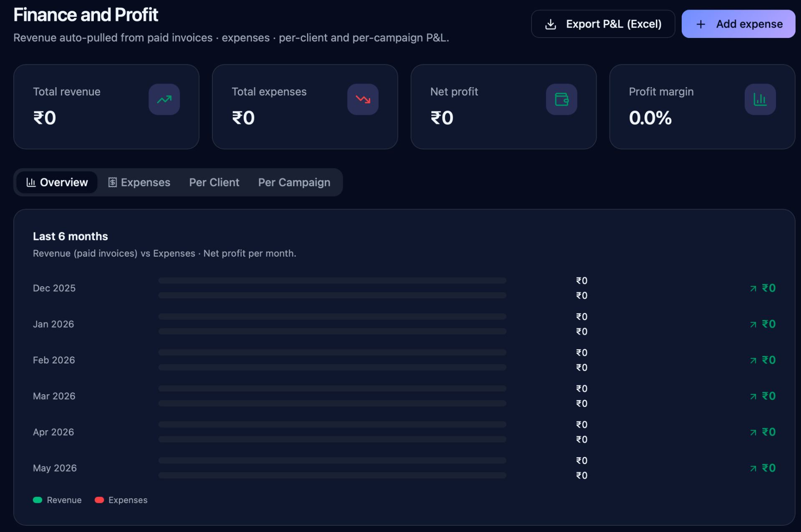Click the Dec 2025 revenue amount ₹0
801x532 pixels.
click(x=582, y=281)
